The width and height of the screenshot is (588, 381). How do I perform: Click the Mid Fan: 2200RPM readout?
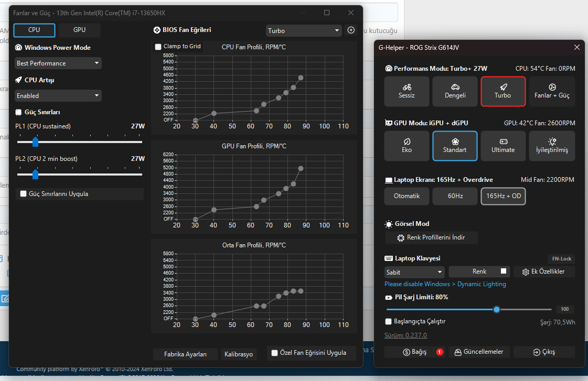[x=548, y=180]
